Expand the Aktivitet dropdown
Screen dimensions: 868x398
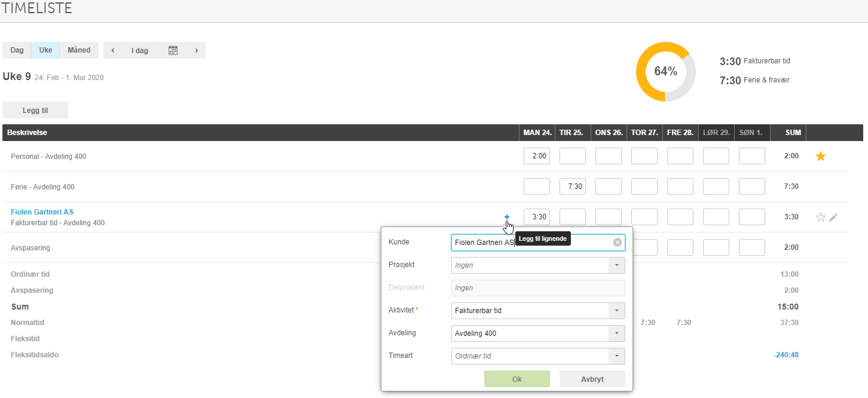tap(616, 311)
